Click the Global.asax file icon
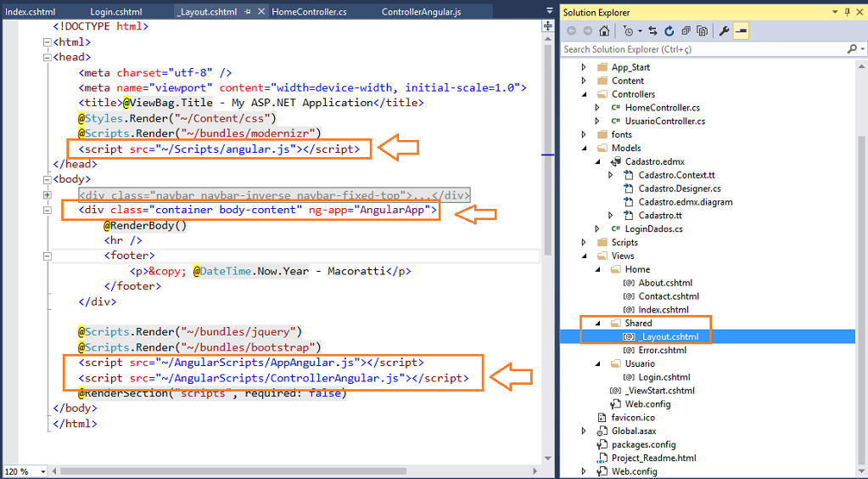 coord(602,431)
